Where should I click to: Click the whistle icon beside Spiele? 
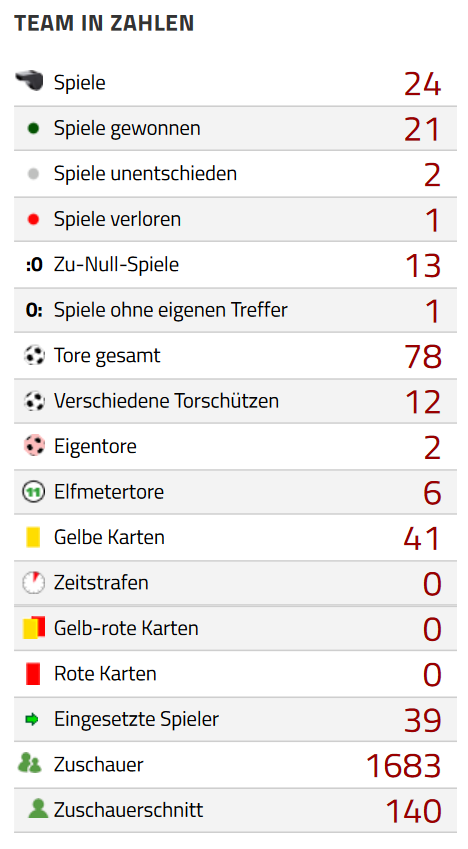pos(29,81)
